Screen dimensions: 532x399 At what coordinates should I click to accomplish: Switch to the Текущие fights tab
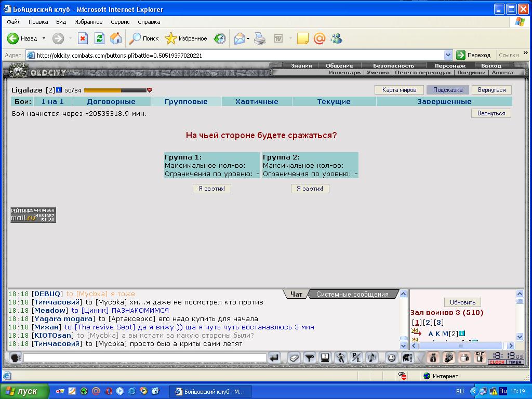point(334,101)
